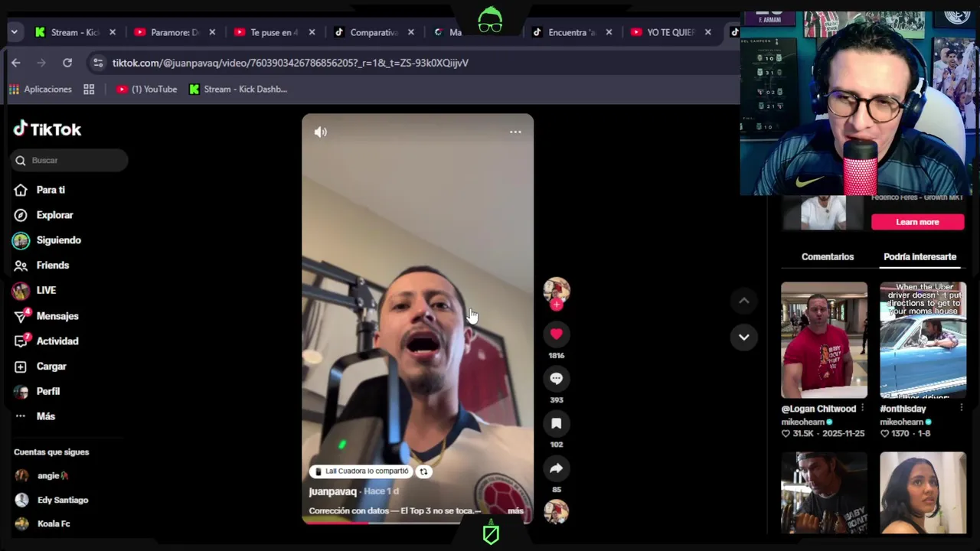
Task: Switch to Comentarios tab
Action: point(827,257)
